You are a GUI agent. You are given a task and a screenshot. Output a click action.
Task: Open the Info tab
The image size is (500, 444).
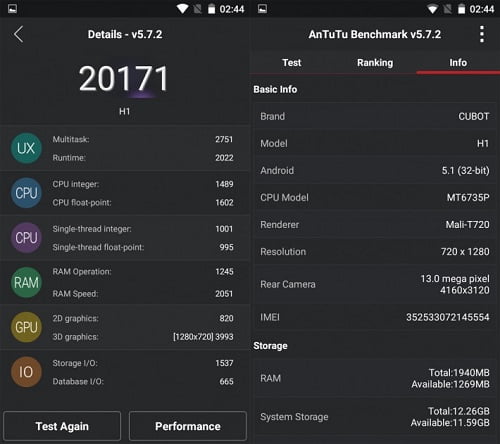coord(458,63)
